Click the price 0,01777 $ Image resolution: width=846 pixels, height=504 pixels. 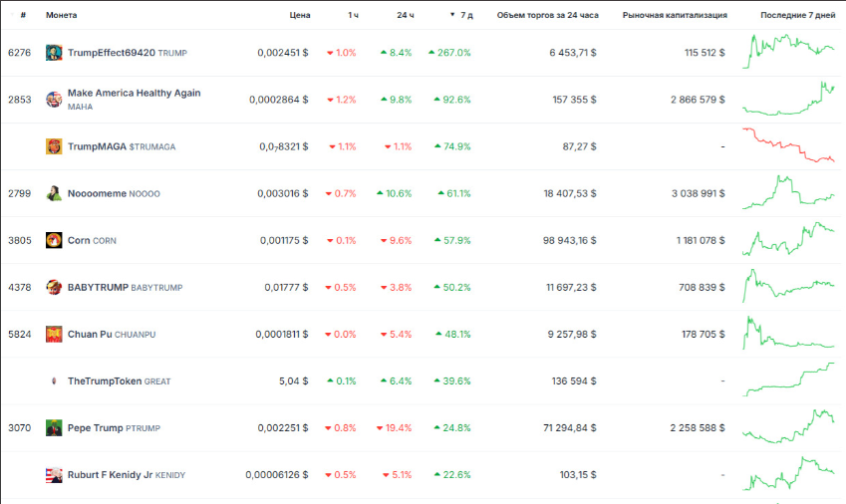coord(286,287)
